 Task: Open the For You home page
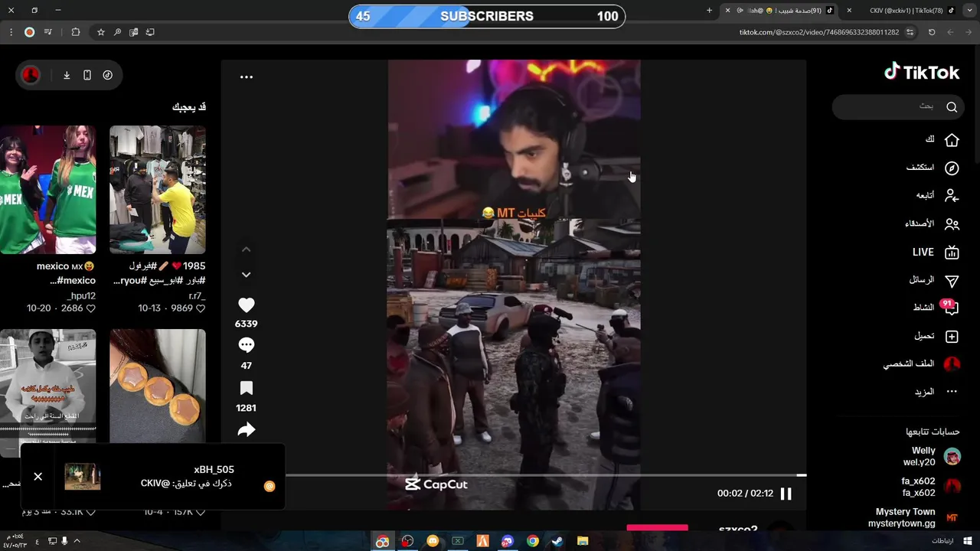[x=941, y=139]
